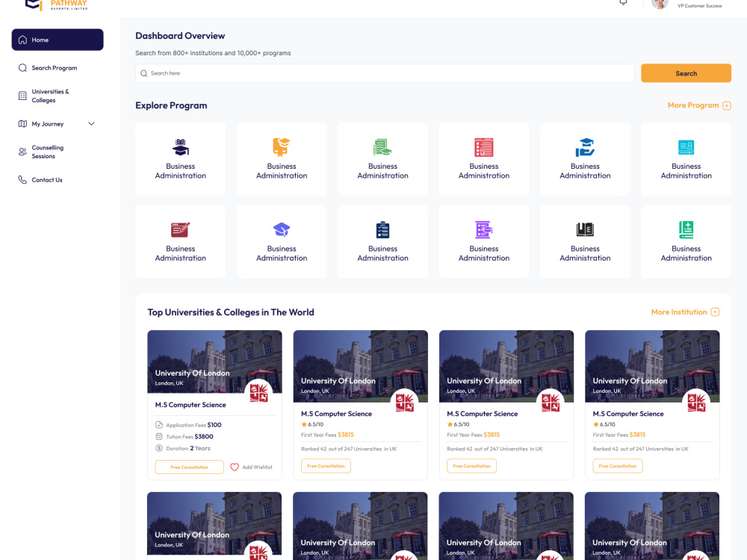
Task: Click the search subtitle about 800+ institutions
Action: (213, 53)
